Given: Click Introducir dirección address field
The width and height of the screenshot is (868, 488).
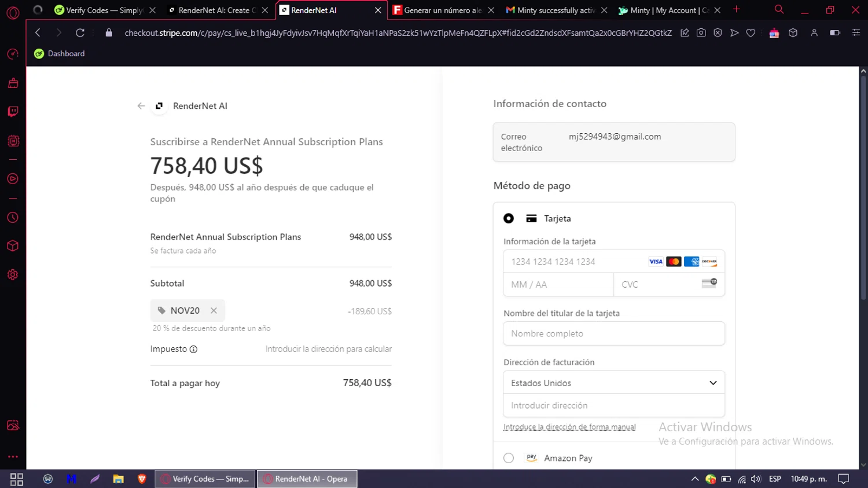Looking at the screenshot, I should (x=614, y=406).
